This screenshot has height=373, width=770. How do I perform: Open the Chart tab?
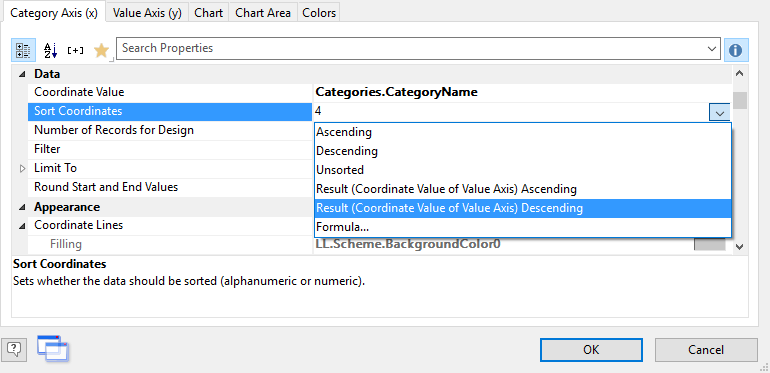click(x=209, y=13)
